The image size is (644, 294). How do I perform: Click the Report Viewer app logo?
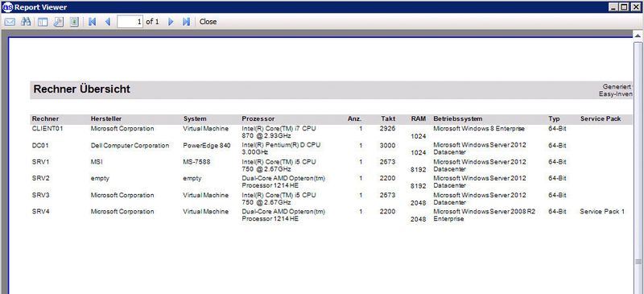(x=7, y=6)
